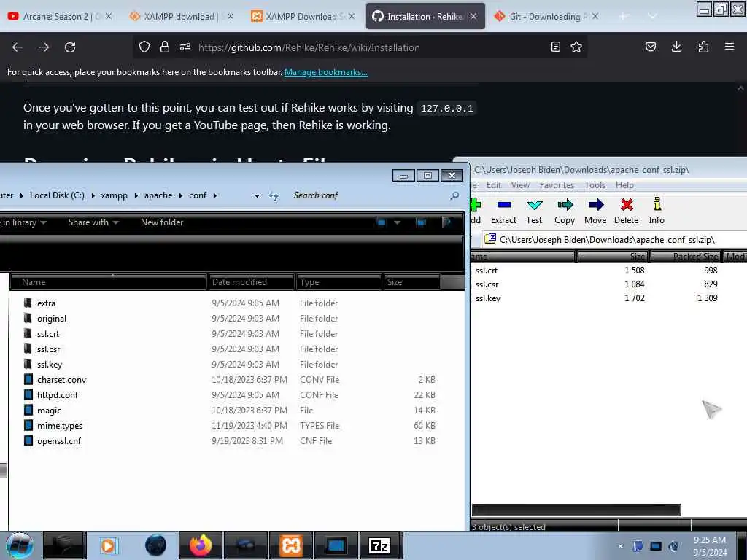This screenshot has height=560, width=747.
Task: Open Firefox list all tabs dropdown
Action: [x=652, y=17]
